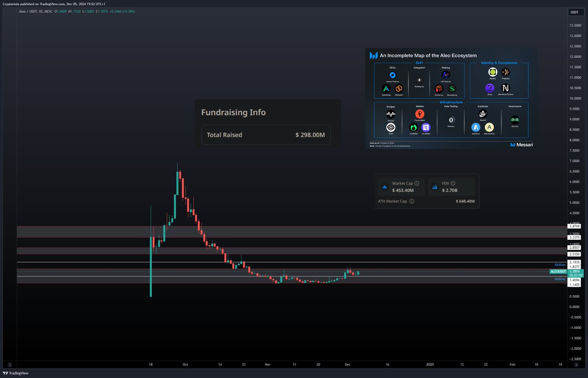Click the 1.8377 price level label
Viewport: 588px width, 378px height.
(574, 267)
